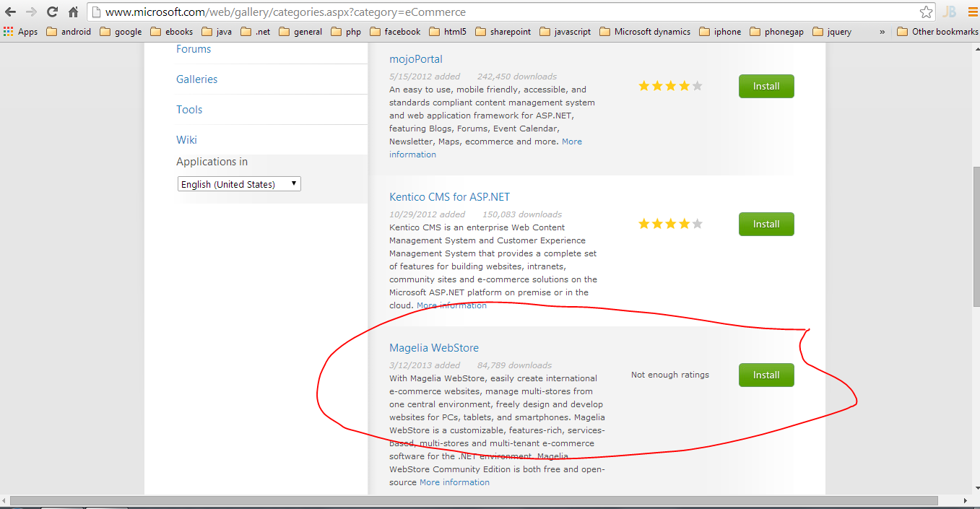Reload the page with the refresh icon
This screenshot has height=509, width=980.
(x=52, y=12)
